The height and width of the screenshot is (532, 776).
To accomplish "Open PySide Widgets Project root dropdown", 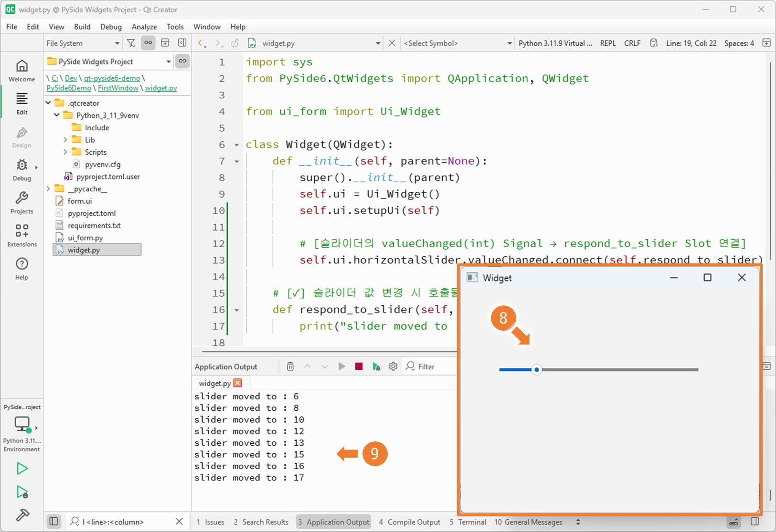I will point(109,62).
